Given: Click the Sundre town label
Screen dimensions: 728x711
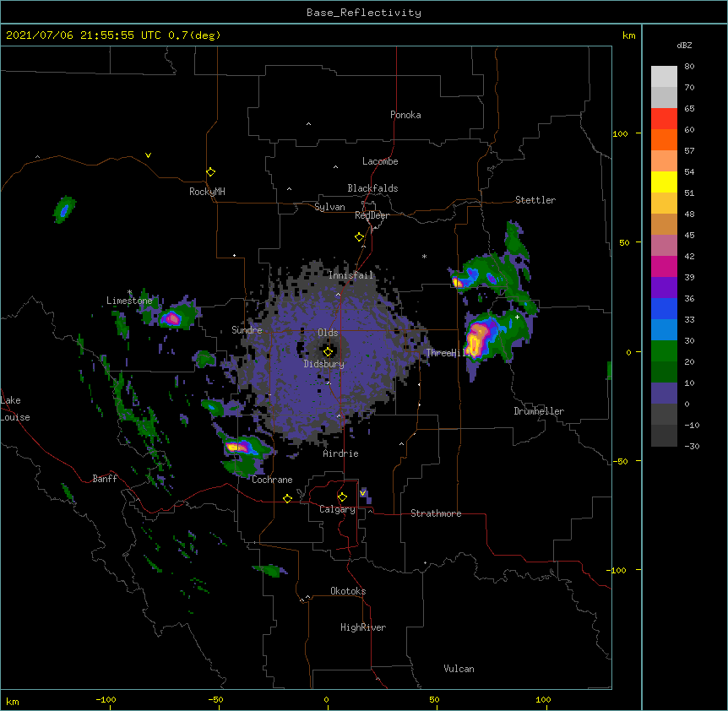Looking at the screenshot, I should (247, 330).
